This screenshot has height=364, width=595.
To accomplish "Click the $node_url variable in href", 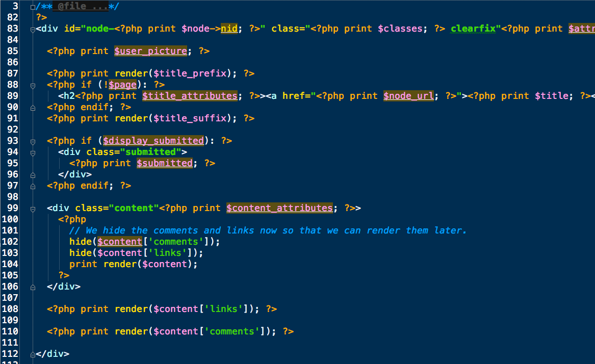I will click(x=408, y=96).
